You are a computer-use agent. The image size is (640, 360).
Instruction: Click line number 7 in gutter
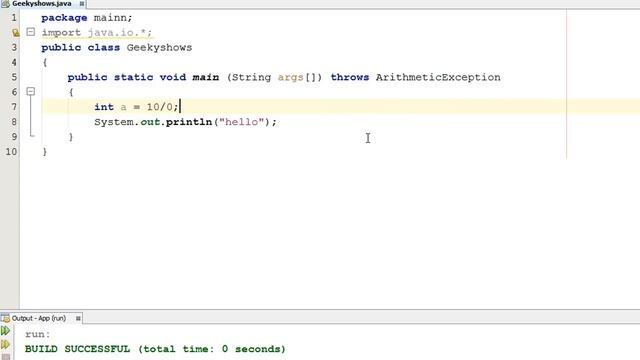[x=14, y=107]
